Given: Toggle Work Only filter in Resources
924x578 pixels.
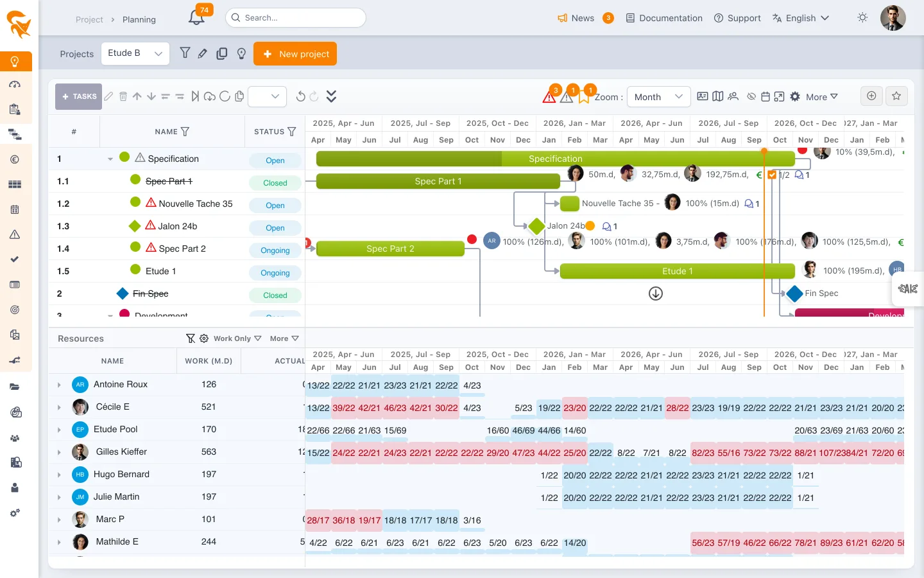Looking at the screenshot, I should click(237, 338).
